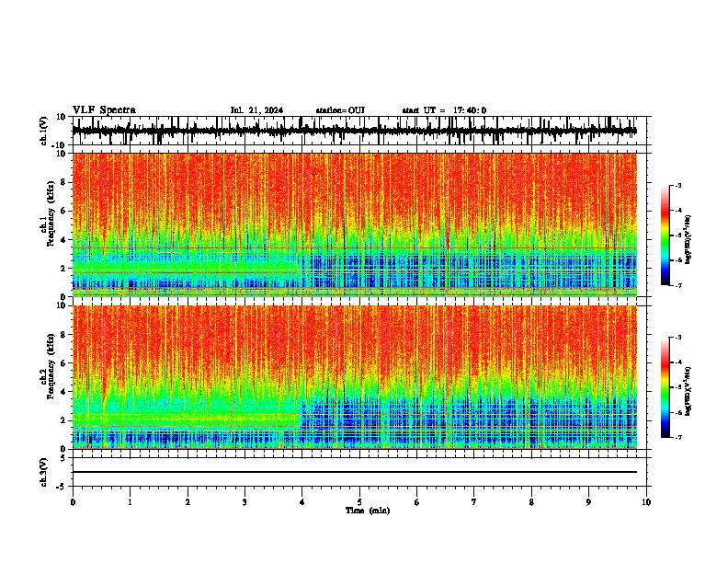Image resolution: width=728 pixels, height=563 pixels.
Task: Click time-axis tick label '7'
Action: [x=474, y=502]
